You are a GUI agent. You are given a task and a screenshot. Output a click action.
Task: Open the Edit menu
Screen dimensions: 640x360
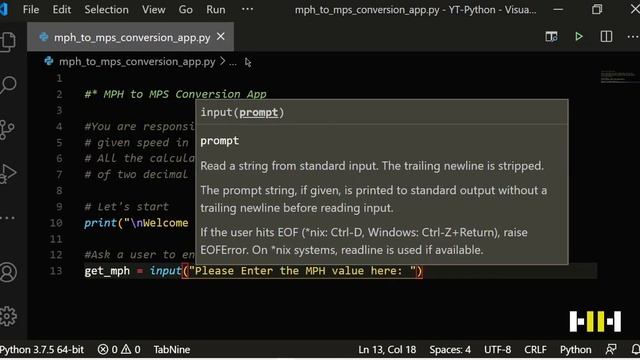click(x=62, y=9)
